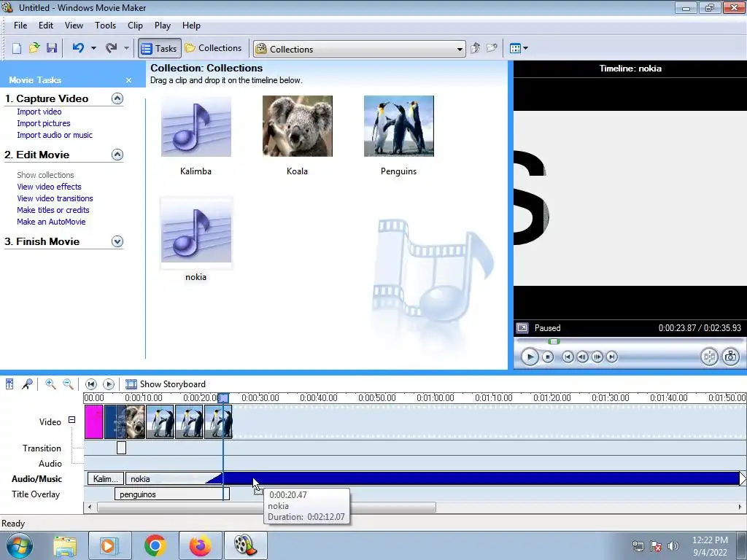Click the New Project icon
The image size is (747, 560).
(x=17, y=48)
